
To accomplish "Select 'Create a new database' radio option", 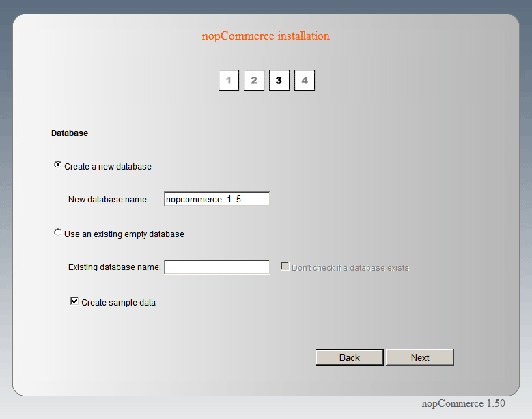I will coord(57,165).
